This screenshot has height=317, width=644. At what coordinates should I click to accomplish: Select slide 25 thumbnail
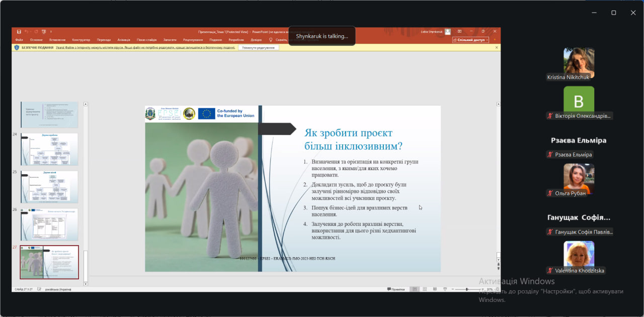coord(49,187)
